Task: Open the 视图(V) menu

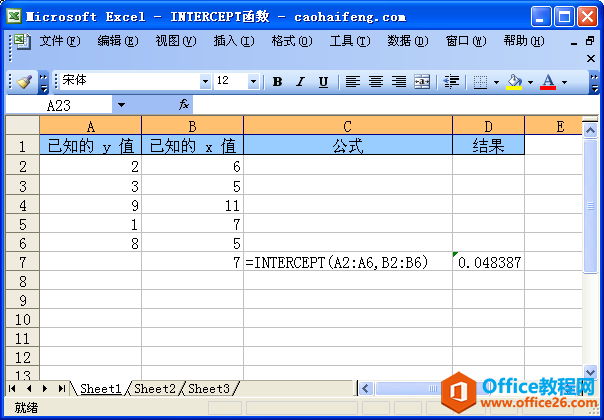Action: pos(176,40)
